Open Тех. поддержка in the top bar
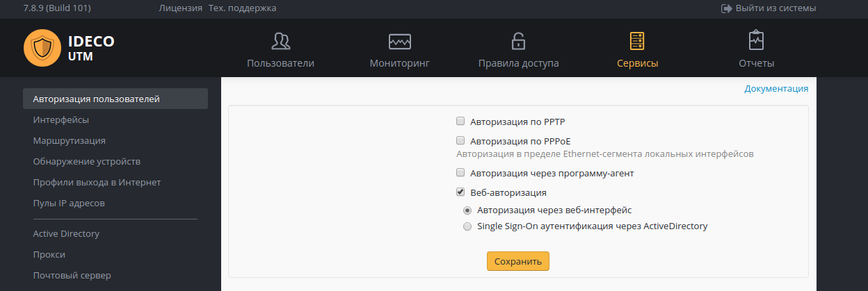Image resolution: width=868 pixels, height=291 pixels. pyautogui.click(x=242, y=8)
